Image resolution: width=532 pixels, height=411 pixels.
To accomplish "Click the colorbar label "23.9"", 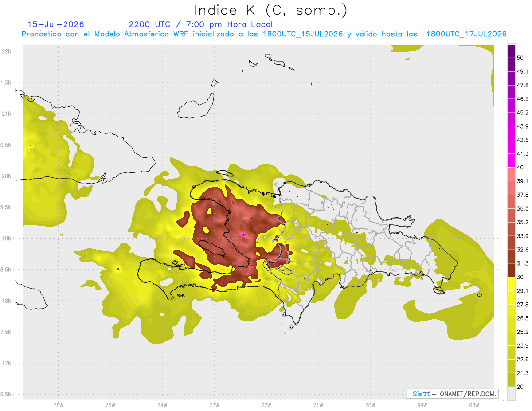I will (x=523, y=346).
